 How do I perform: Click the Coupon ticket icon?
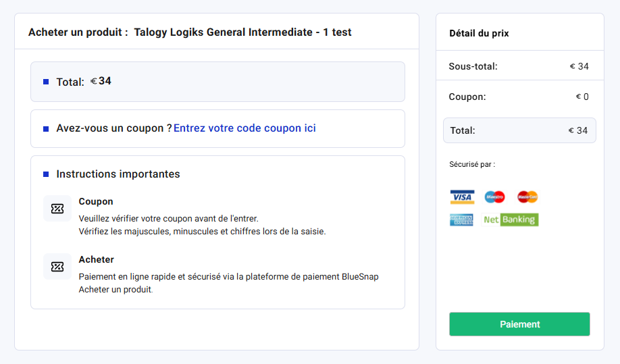click(57, 209)
